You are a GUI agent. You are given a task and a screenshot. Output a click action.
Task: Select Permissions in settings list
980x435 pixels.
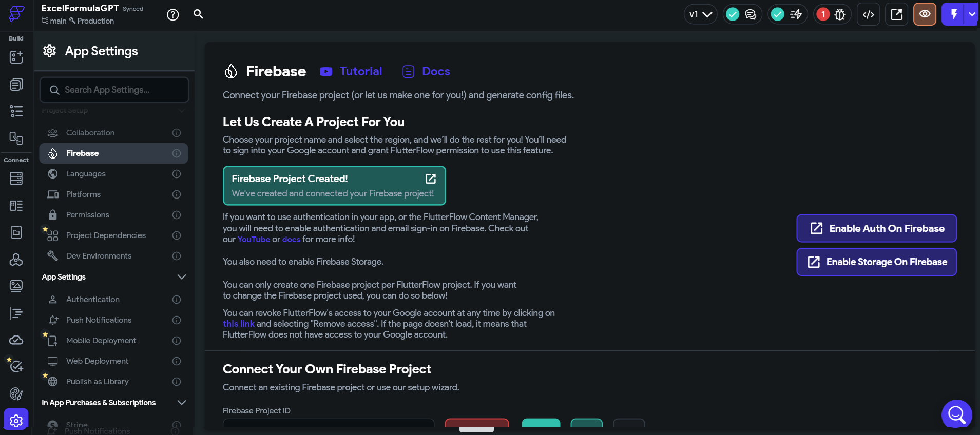pyautogui.click(x=113, y=215)
